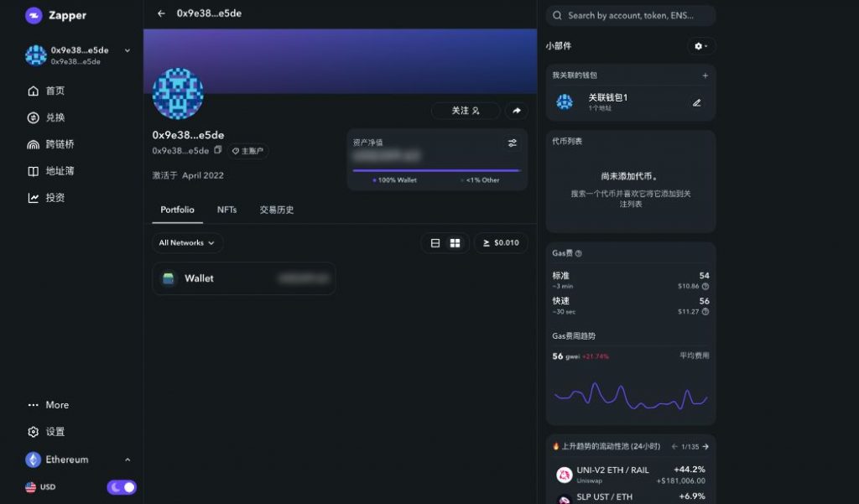This screenshot has width=859, height=504.
Task: Open asset filter sliders icon on 资产净值 card
Action: [512, 143]
